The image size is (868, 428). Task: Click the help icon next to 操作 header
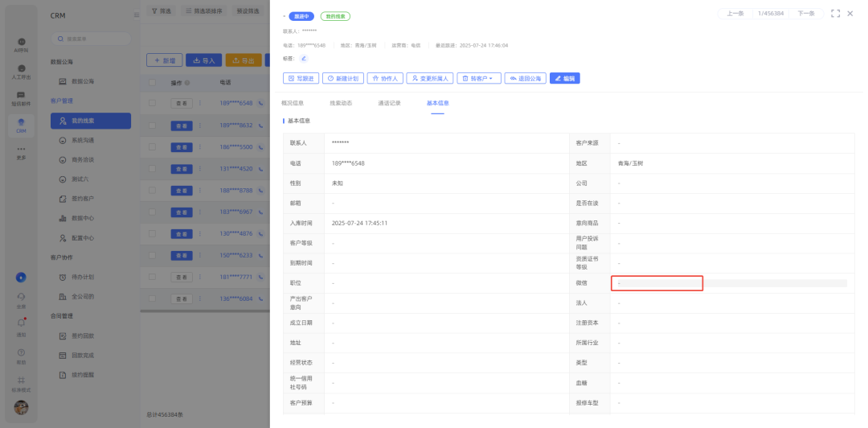187,83
